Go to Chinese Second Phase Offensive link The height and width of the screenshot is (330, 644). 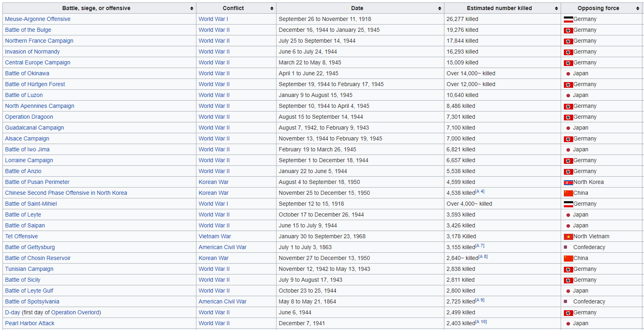click(x=66, y=193)
